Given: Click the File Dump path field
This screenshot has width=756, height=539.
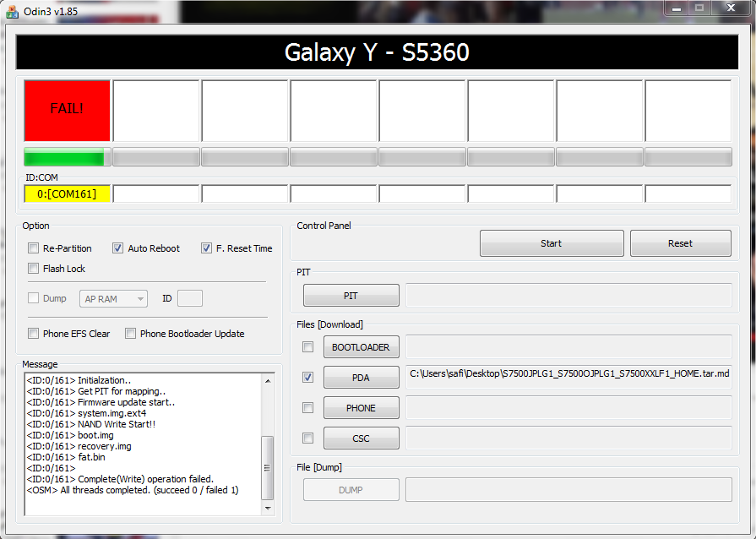Looking at the screenshot, I should [569, 490].
